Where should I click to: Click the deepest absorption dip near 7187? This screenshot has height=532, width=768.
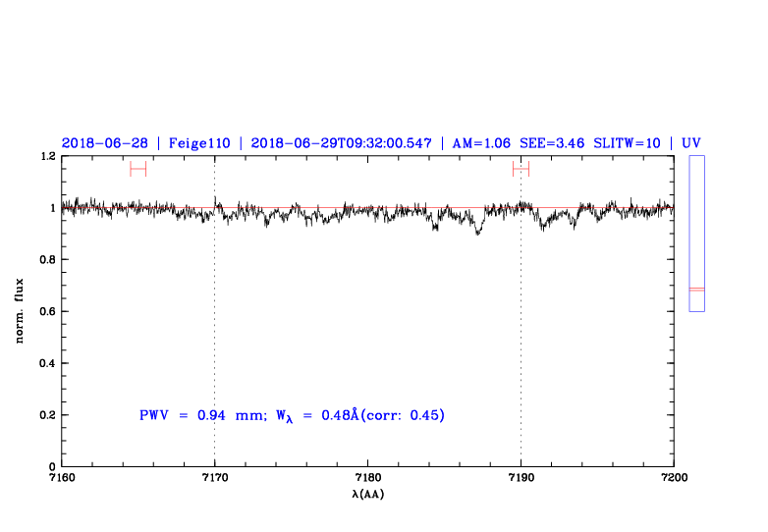point(478,233)
